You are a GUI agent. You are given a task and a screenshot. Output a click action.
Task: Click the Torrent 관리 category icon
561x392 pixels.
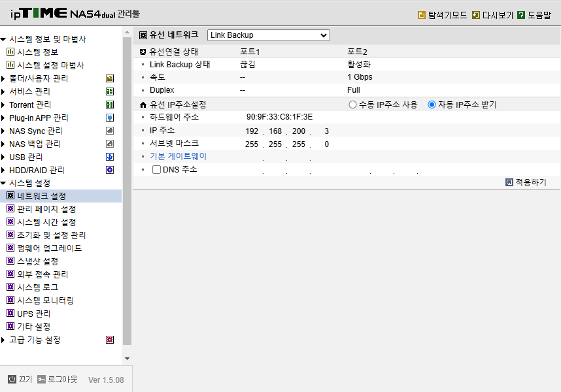[110, 105]
